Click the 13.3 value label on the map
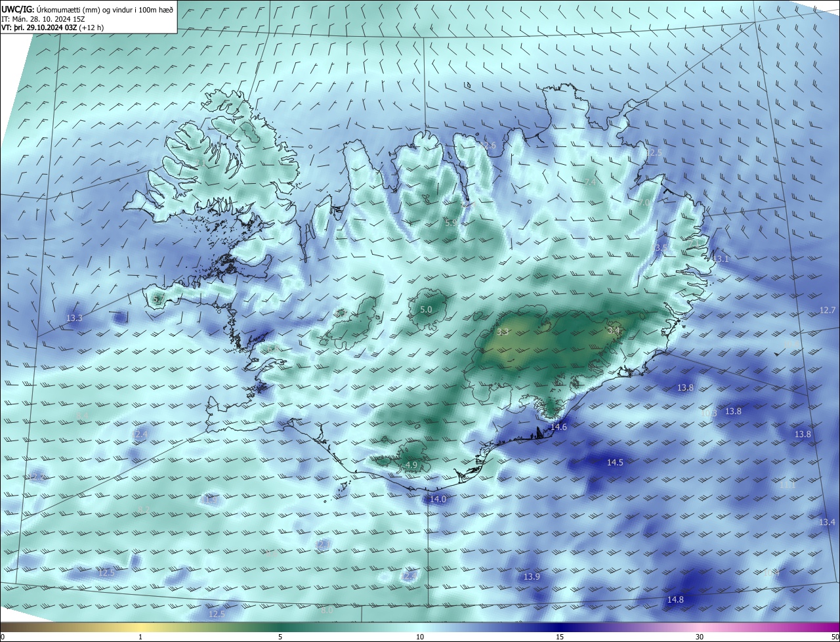The width and height of the screenshot is (840, 642). tap(74, 318)
